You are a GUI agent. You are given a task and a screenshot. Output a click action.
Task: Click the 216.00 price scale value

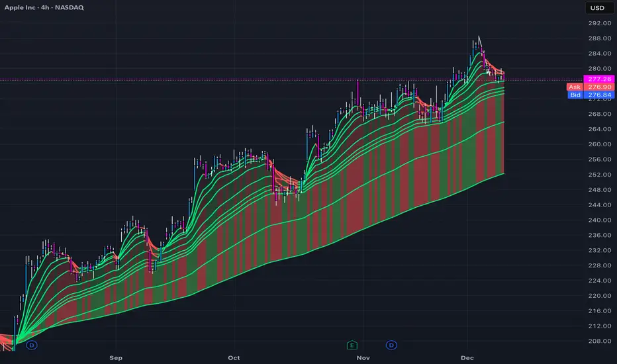tap(600, 311)
